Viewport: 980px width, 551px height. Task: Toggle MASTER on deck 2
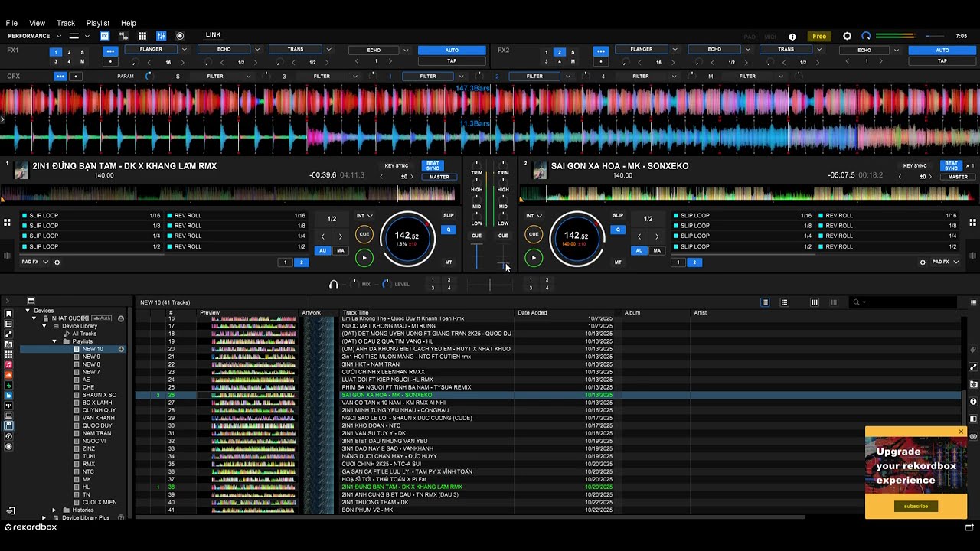pyautogui.click(x=958, y=177)
